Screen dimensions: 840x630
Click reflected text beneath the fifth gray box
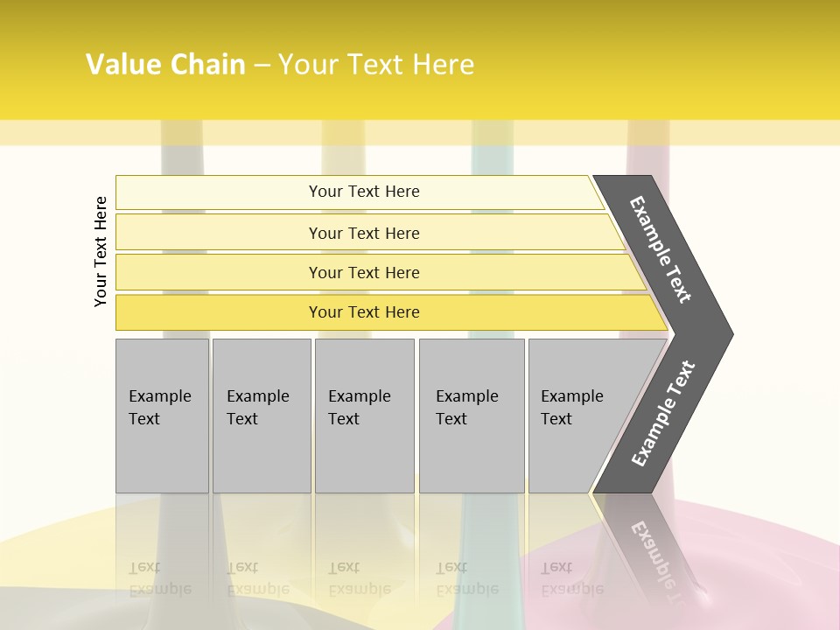pos(571,578)
